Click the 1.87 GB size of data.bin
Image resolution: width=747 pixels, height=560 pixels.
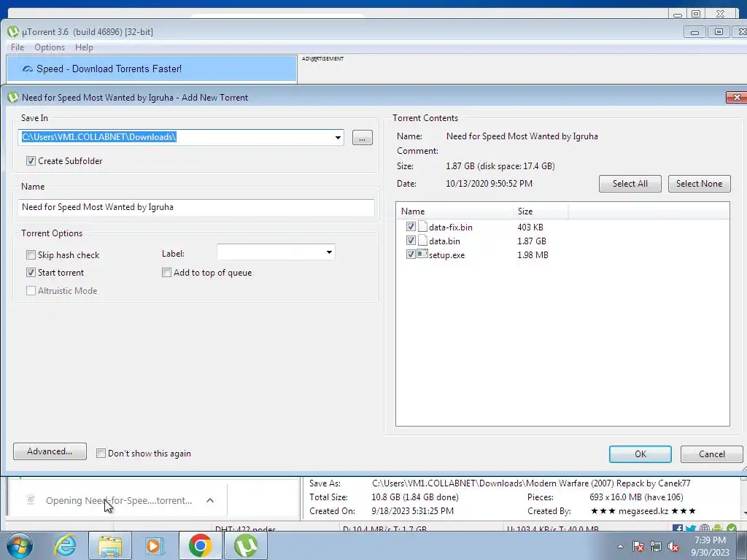click(x=532, y=241)
